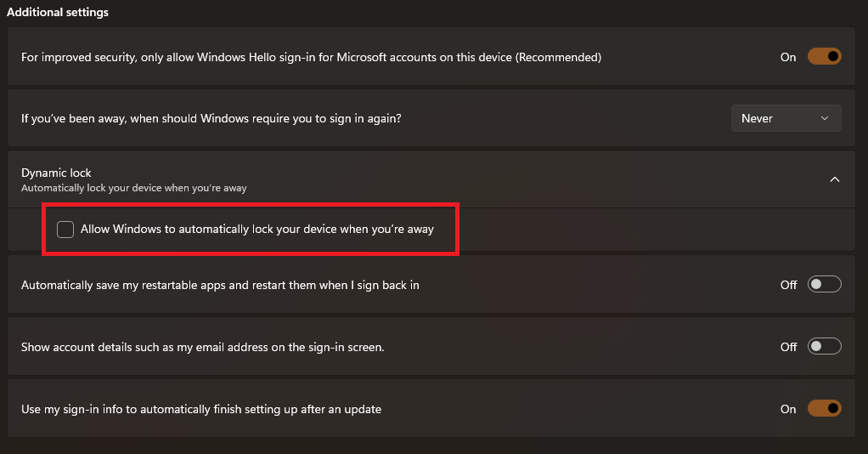This screenshot has height=454, width=868.
Task: Turn on the restartable apps switch
Action: pos(824,285)
